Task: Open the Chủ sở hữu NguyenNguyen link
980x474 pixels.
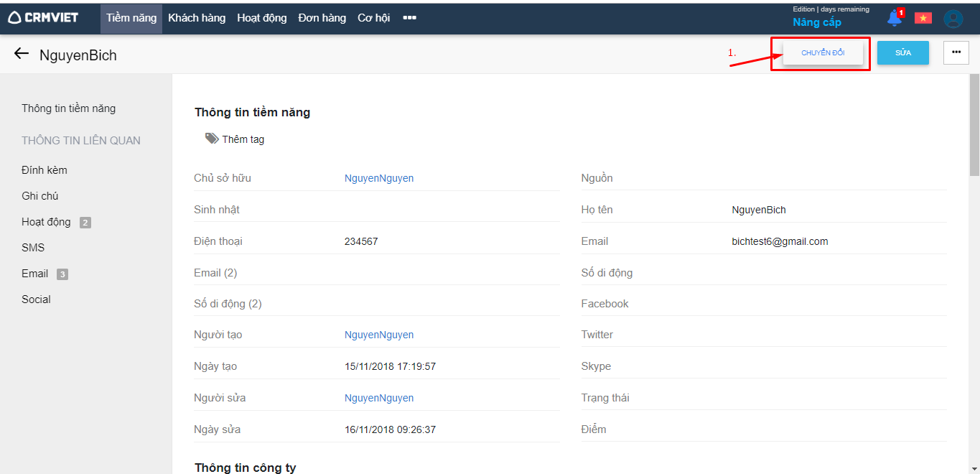Action: (379, 178)
